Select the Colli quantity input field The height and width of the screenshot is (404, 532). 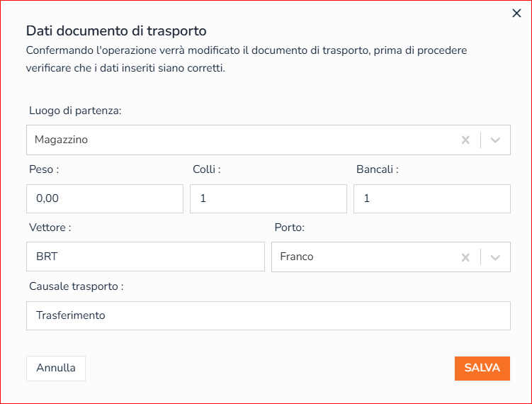click(268, 199)
